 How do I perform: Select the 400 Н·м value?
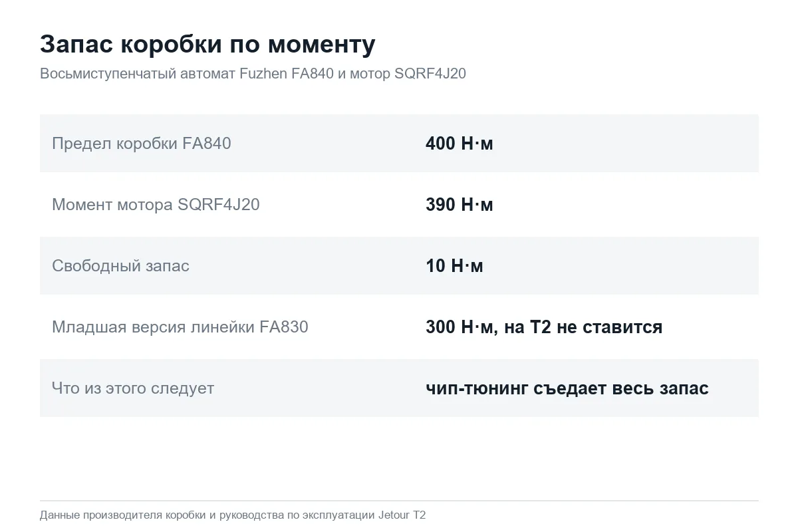460,143
